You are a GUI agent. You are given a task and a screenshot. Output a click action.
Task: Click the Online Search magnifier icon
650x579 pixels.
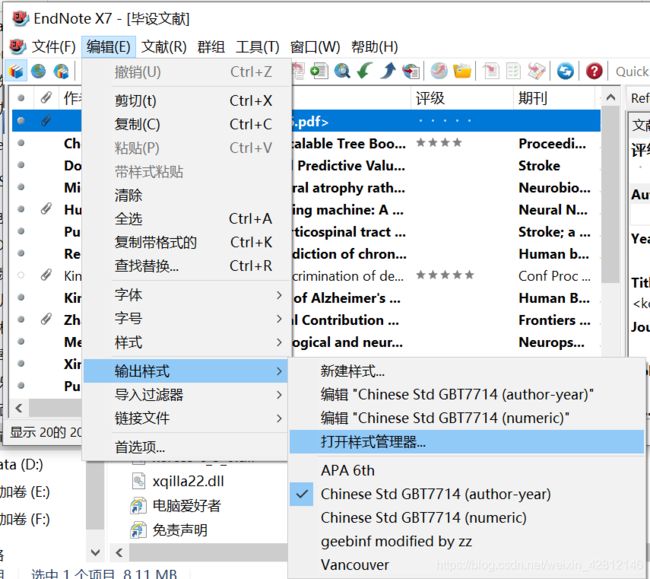coord(342,71)
